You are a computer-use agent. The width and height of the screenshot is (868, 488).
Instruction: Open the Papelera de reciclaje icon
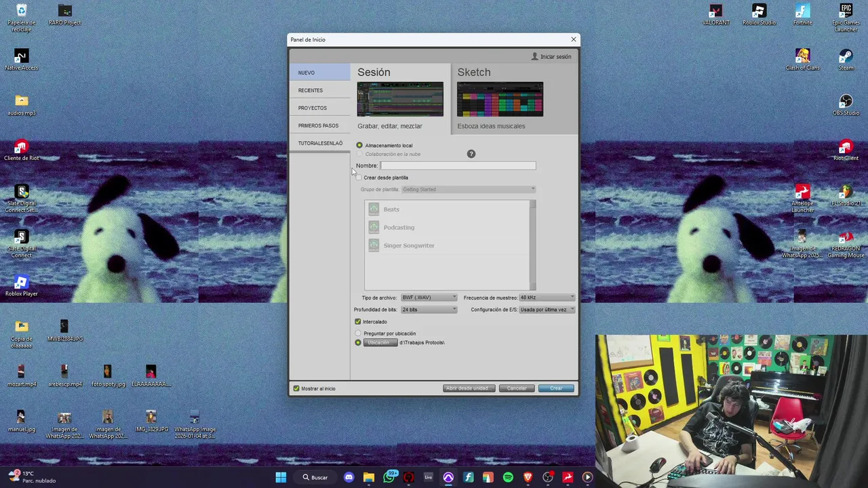tap(22, 18)
